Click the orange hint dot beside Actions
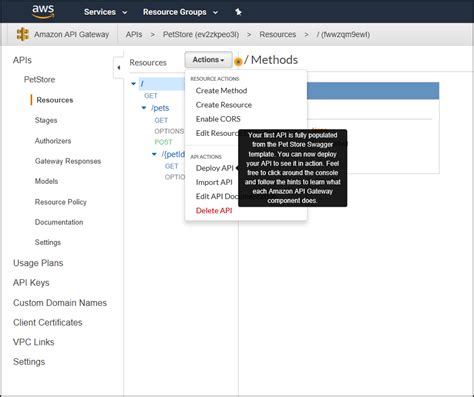 coord(238,62)
